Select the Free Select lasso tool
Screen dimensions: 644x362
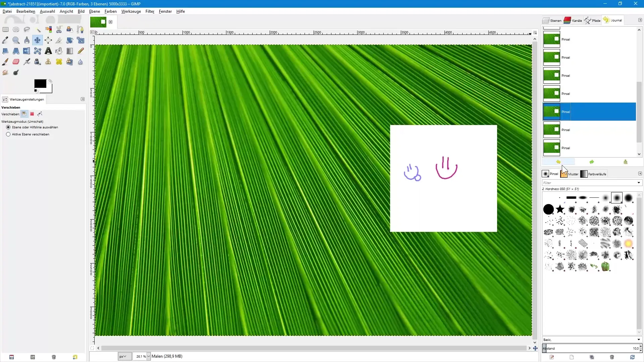pyautogui.click(x=27, y=29)
